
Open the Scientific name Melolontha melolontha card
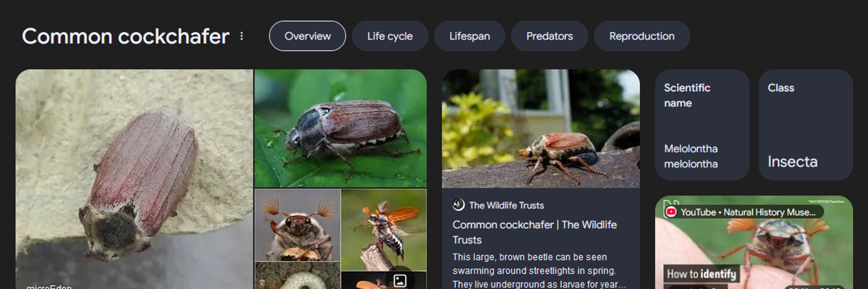pyautogui.click(x=702, y=125)
